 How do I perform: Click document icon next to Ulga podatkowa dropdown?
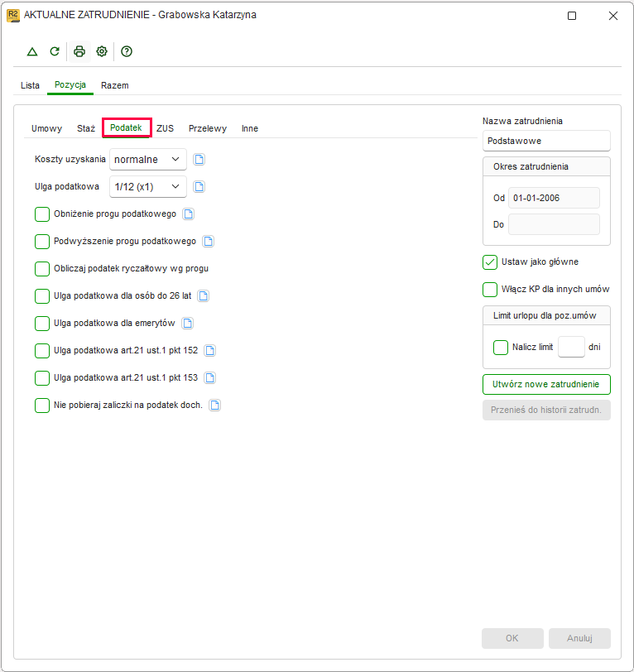coord(199,187)
